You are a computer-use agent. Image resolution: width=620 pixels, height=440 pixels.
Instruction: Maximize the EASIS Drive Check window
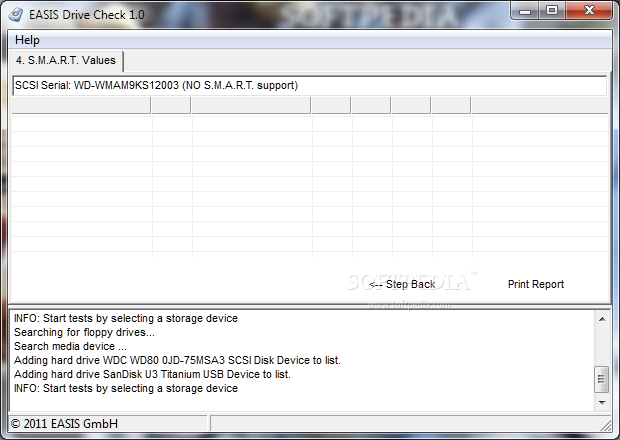pyautogui.click(x=552, y=11)
